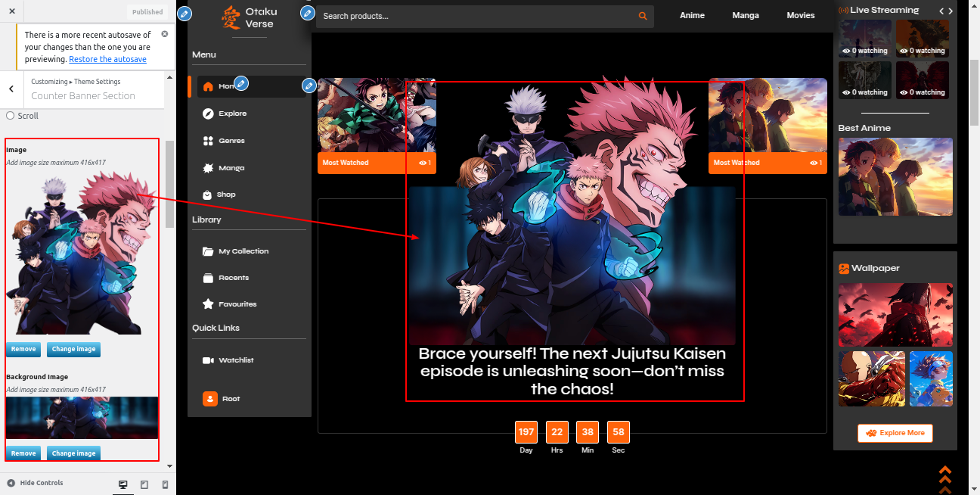Image resolution: width=980 pixels, height=495 pixels.
Task: Select the Scroll radio button
Action: pos(11,116)
